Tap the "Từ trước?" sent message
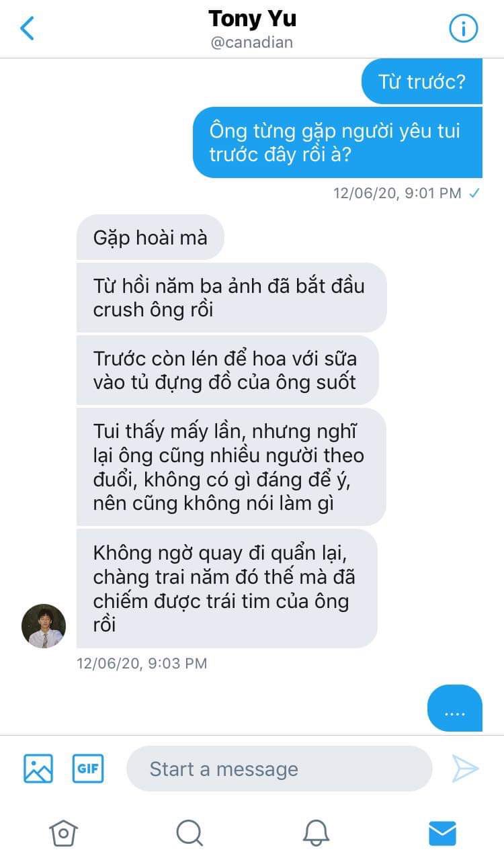Viewport: 504px width, 868px height. [422, 81]
